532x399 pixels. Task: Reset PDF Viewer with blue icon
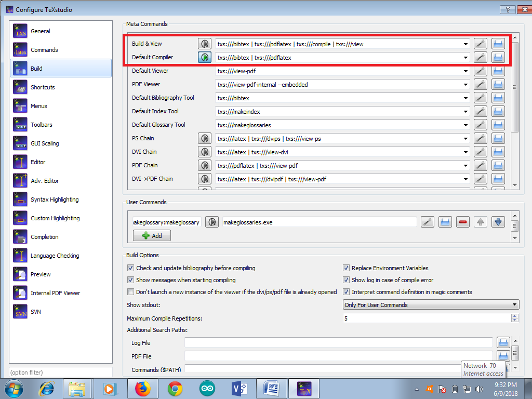tap(498, 85)
